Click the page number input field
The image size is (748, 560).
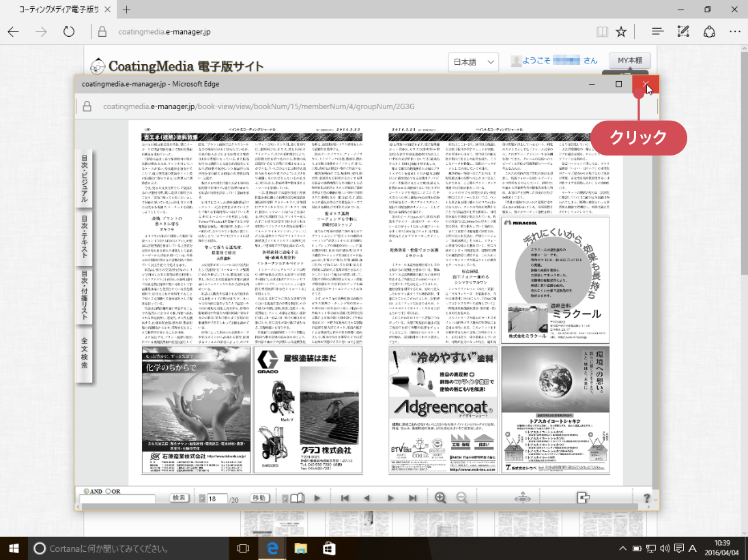click(218, 499)
